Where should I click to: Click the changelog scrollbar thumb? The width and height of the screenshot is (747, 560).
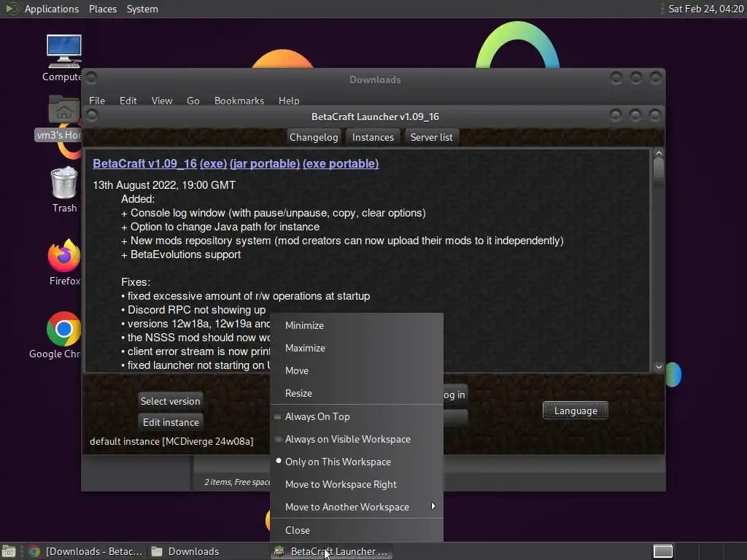point(659,168)
